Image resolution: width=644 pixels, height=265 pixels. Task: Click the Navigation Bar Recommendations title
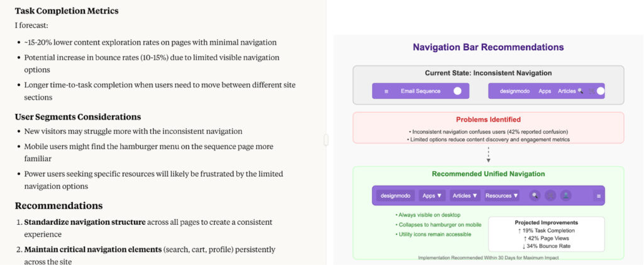[488, 47]
